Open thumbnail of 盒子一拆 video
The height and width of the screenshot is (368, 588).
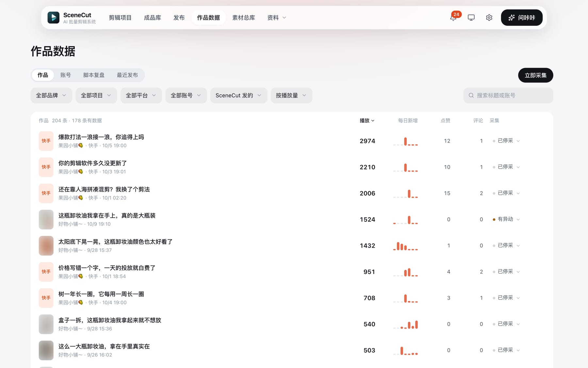point(46,324)
